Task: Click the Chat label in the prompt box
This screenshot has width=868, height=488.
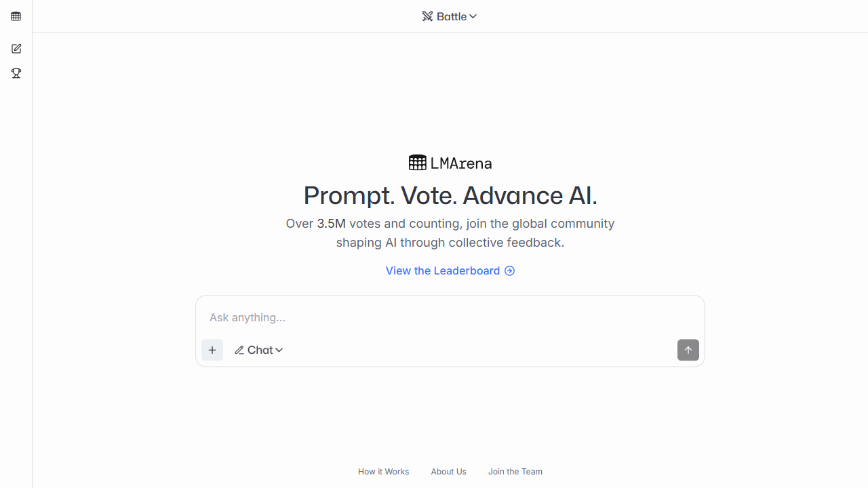Action: [x=260, y=350]
